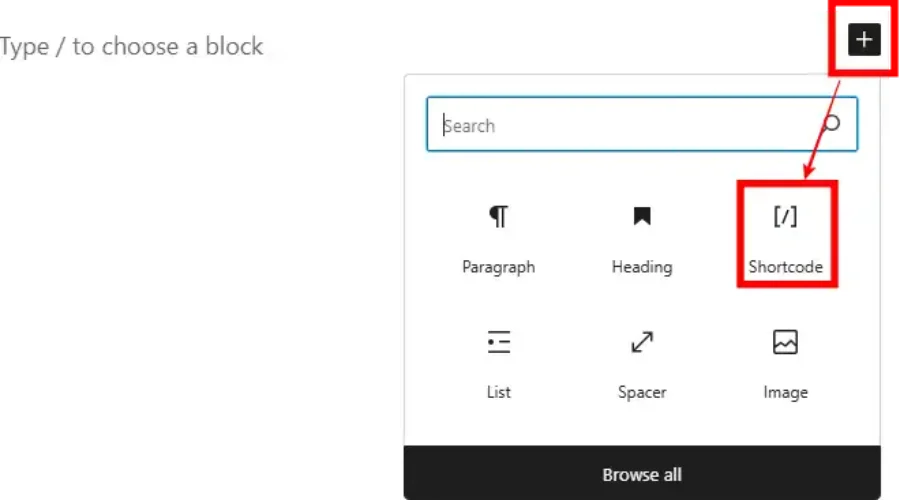Choose the List block icon

[498, 343]
